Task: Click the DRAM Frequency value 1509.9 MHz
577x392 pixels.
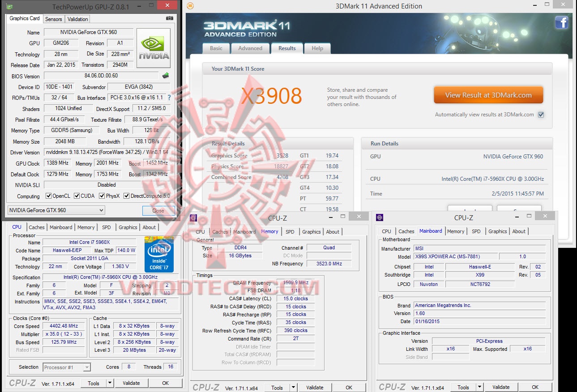Action: click(295, 283)
